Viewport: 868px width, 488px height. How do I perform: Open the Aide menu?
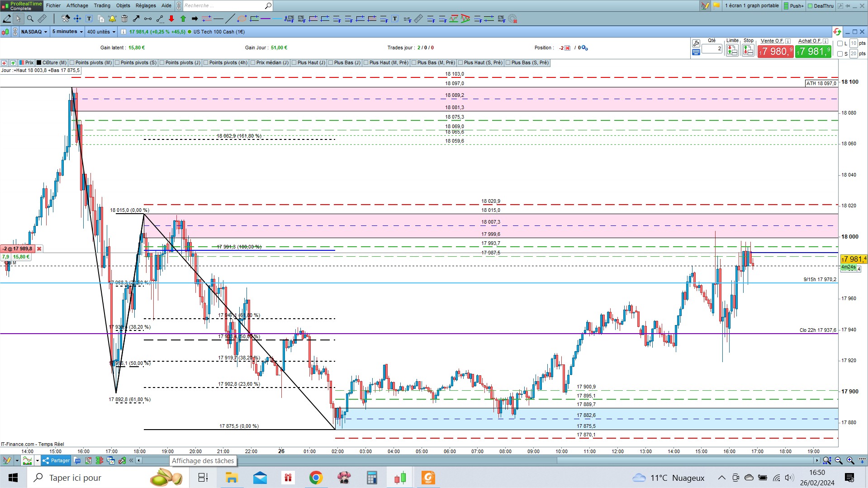(166, 5)
